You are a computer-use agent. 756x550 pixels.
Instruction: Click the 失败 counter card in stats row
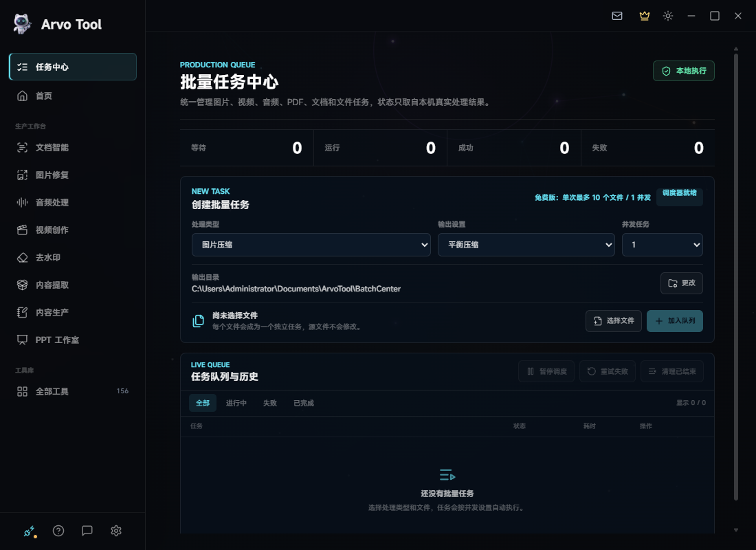(648, 148)
